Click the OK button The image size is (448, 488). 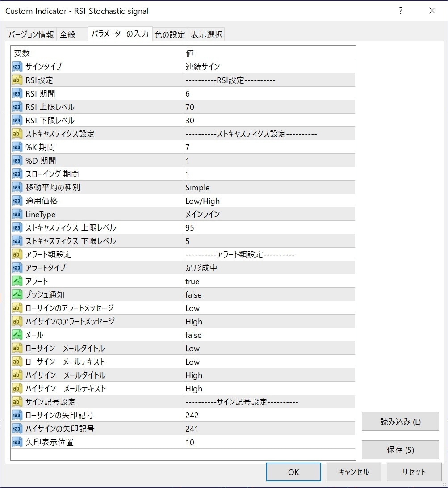[293, 472]
